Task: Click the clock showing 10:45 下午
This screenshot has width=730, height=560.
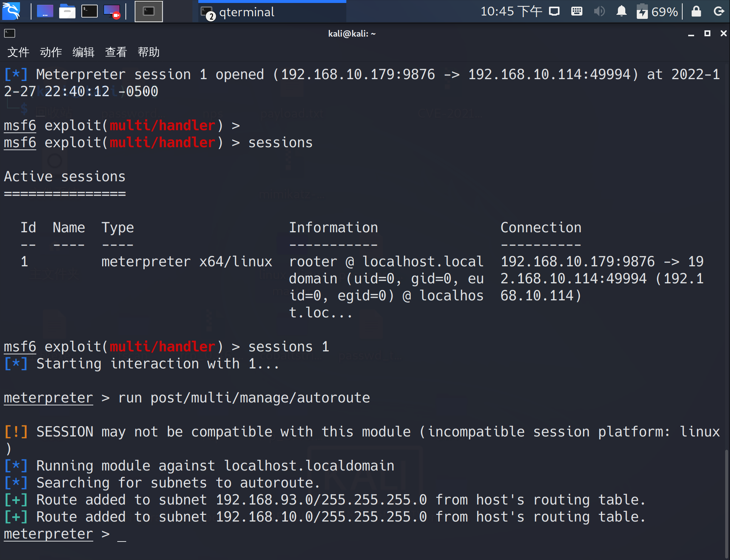Action: coord(511,11)
